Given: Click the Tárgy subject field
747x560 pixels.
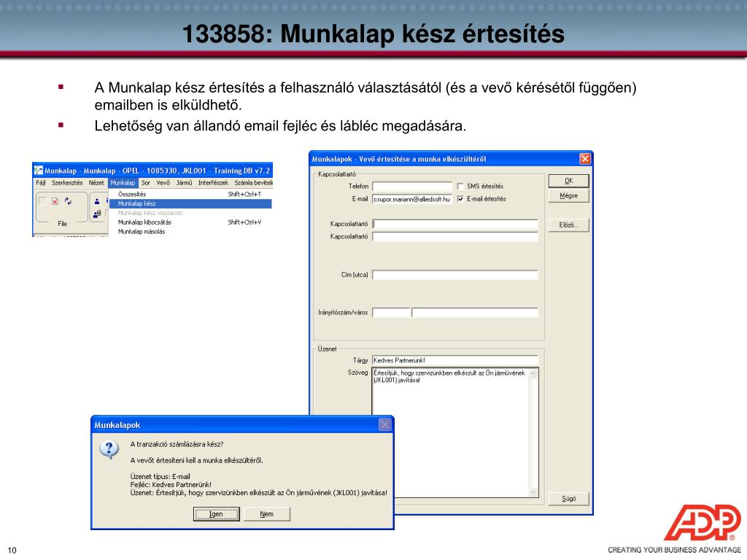Looking at the screenshot, I should click(x=455, y=360).
